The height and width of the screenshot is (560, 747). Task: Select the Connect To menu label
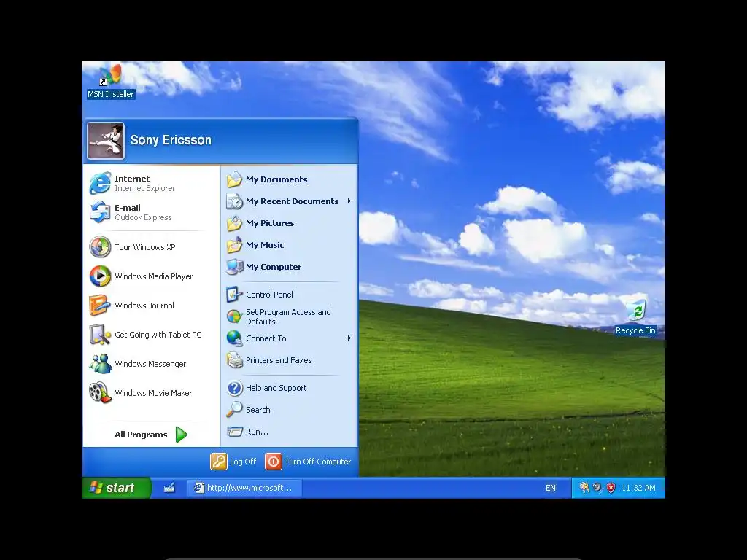pyautogui.click(x=266, y=338)
